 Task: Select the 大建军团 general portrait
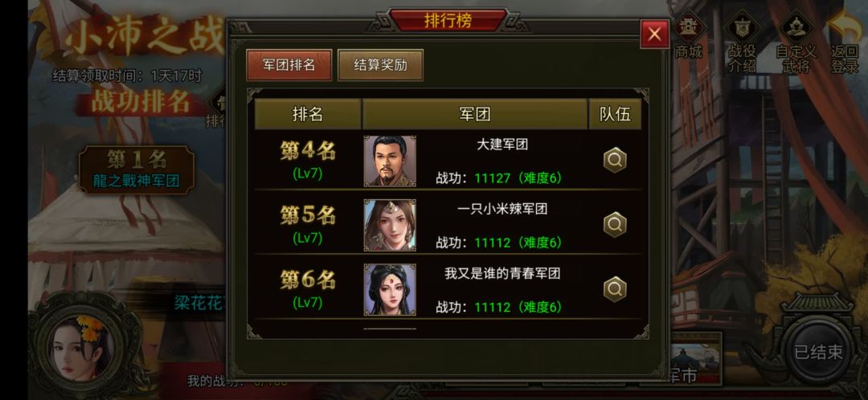tap(390, 161)
